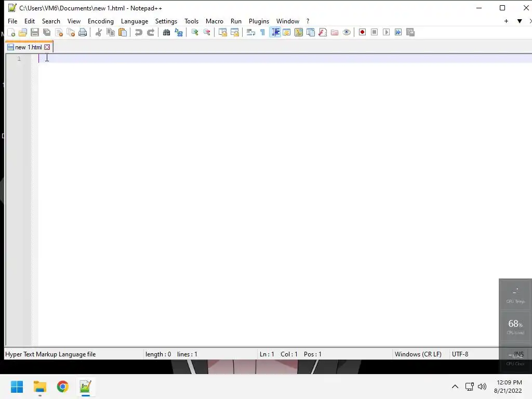
Task: Toggle the Function List icon
Action: 322,32
